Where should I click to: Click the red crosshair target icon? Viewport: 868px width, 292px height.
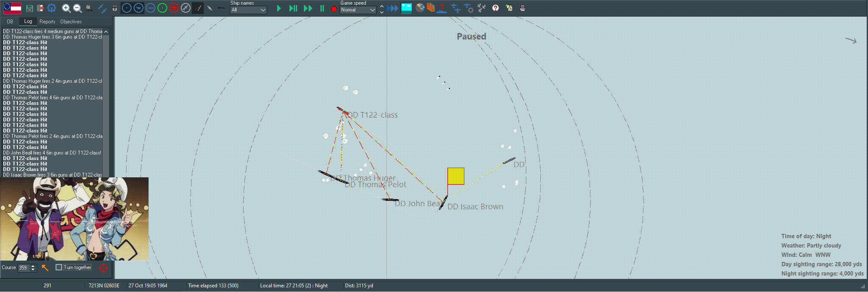click(103, 268)
